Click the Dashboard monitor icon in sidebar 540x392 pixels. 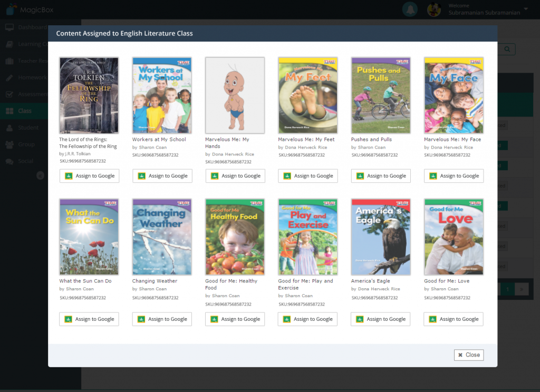9,27
